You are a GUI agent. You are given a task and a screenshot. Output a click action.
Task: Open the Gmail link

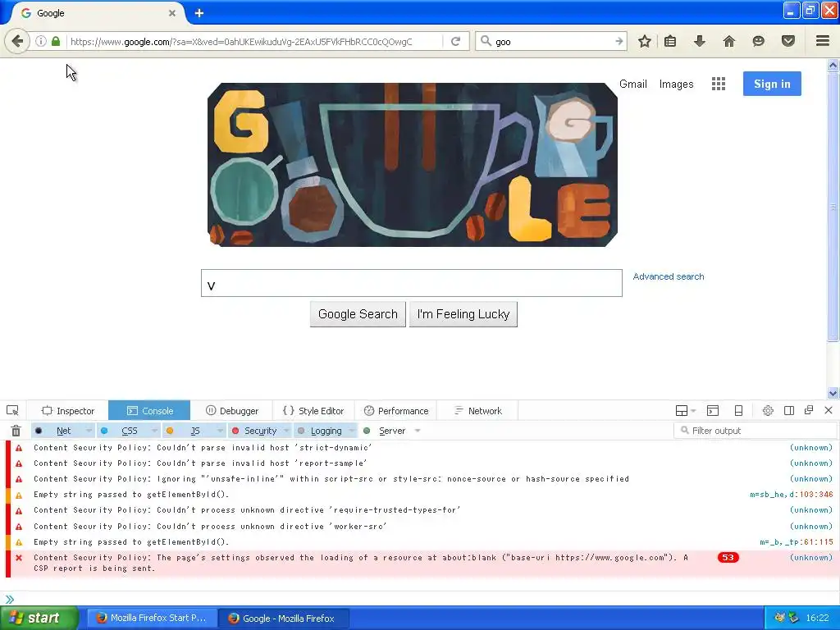633,84
